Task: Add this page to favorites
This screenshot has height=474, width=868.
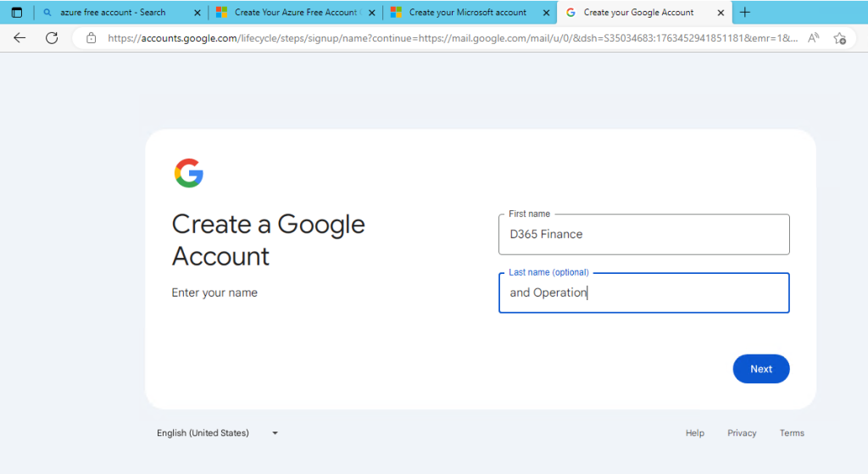Action: [839, 38]
